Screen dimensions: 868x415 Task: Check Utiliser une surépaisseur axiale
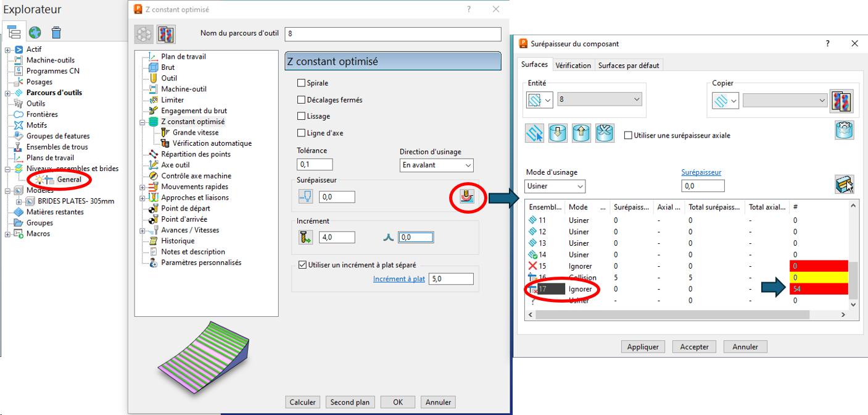click(x=628, y=135)
